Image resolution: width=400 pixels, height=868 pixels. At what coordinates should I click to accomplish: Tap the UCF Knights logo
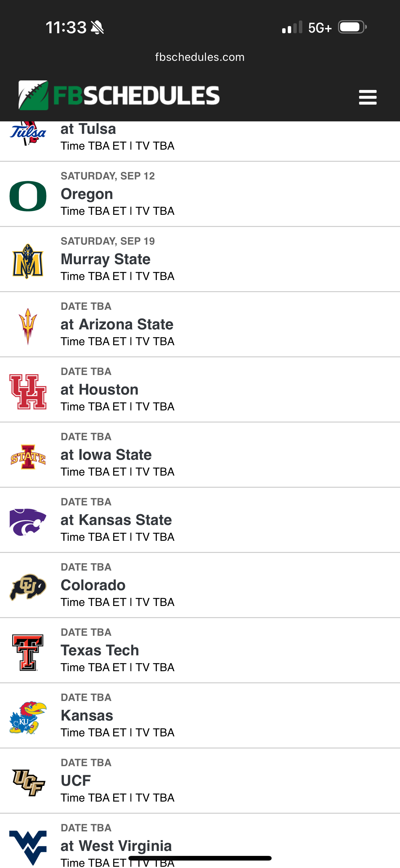click(x=28, y=783)
